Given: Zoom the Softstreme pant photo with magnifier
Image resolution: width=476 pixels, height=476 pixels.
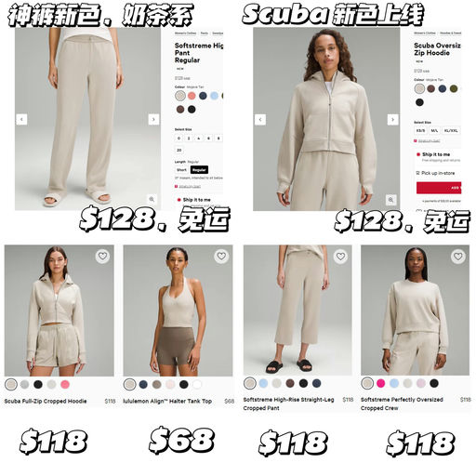Looking at the screenshot, I should click(x=152, y=199).
